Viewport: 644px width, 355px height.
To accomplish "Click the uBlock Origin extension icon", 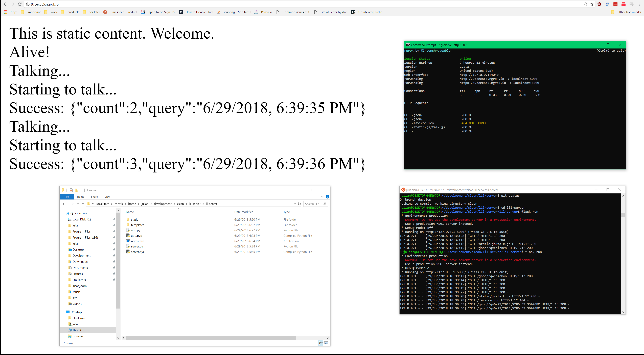I will (x=600, y=4).
